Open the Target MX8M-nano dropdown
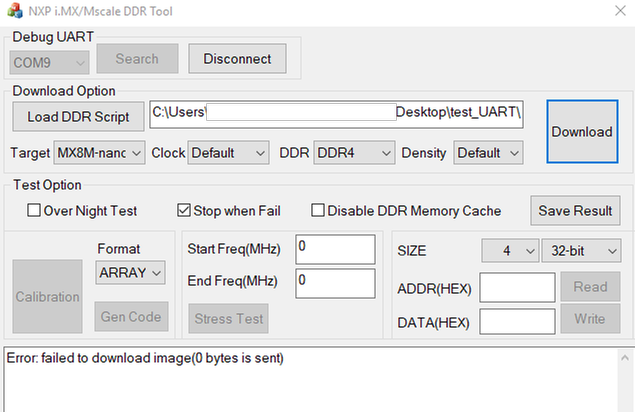Screen dimensions: 635x412 (x=100, y=153)
